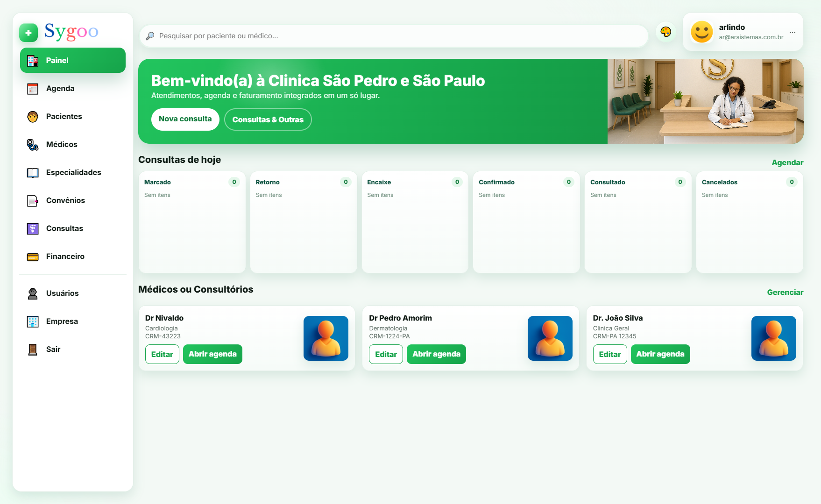The width and height of the screenshot is (821, 504).
Task: Click the Convênios document icon
Action: 33,201
